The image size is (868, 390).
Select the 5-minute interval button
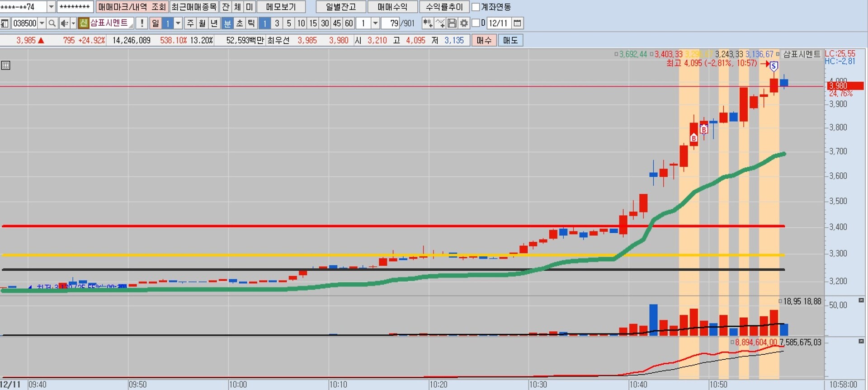pyautogui.click(x=289, y=23)
